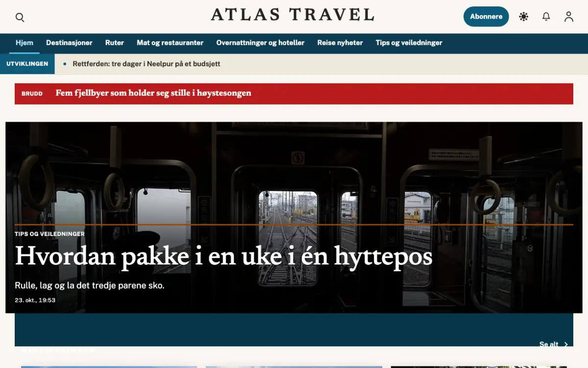588x368 pixels.
Task: Open Tips og veiledninger nav item
Action: tap(409, 43)
